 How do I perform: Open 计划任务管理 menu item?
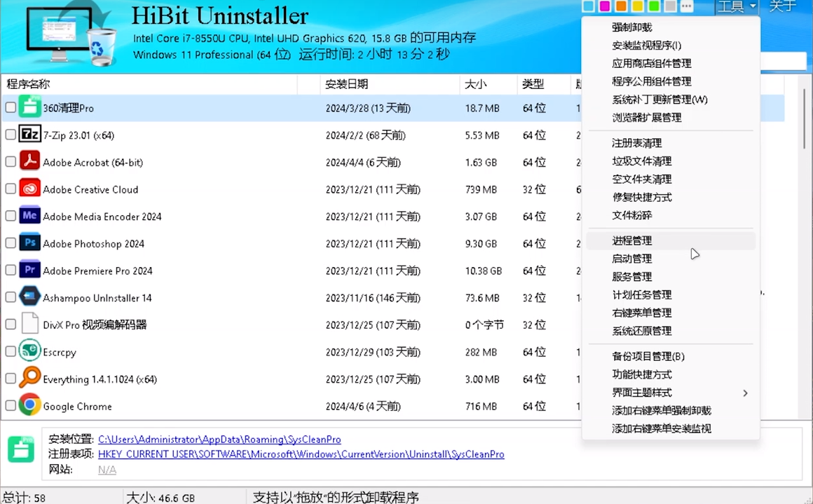point(671,295)
